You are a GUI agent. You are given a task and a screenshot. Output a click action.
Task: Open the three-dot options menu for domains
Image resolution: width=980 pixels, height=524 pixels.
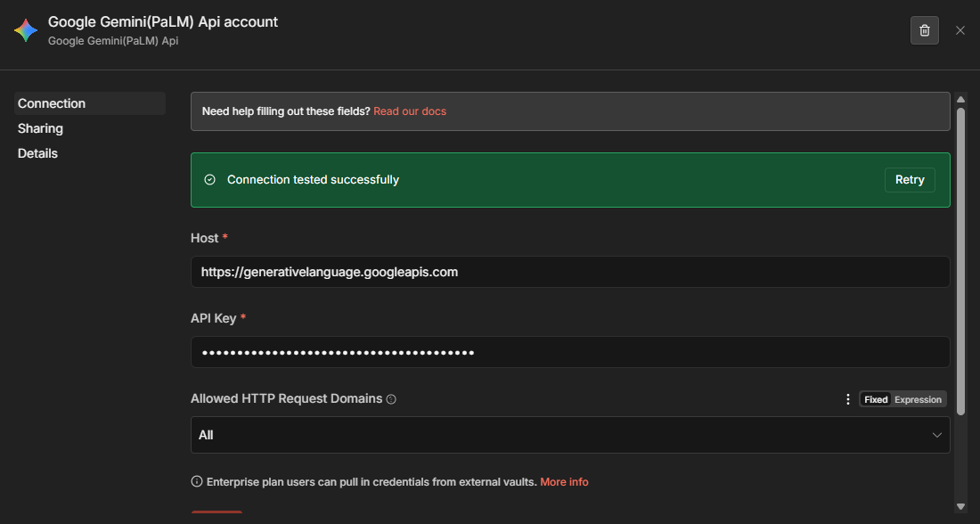tap(848, 399)
